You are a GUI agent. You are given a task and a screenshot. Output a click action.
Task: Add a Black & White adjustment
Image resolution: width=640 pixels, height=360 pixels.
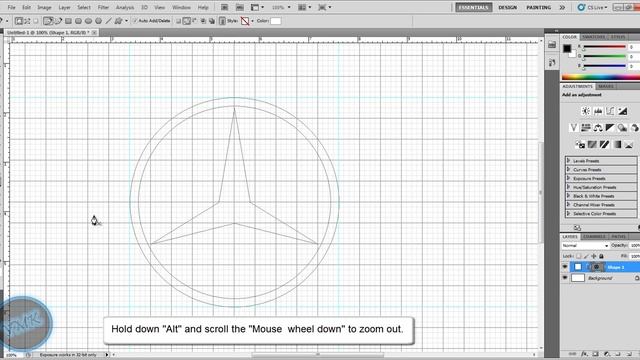[610, 128]
